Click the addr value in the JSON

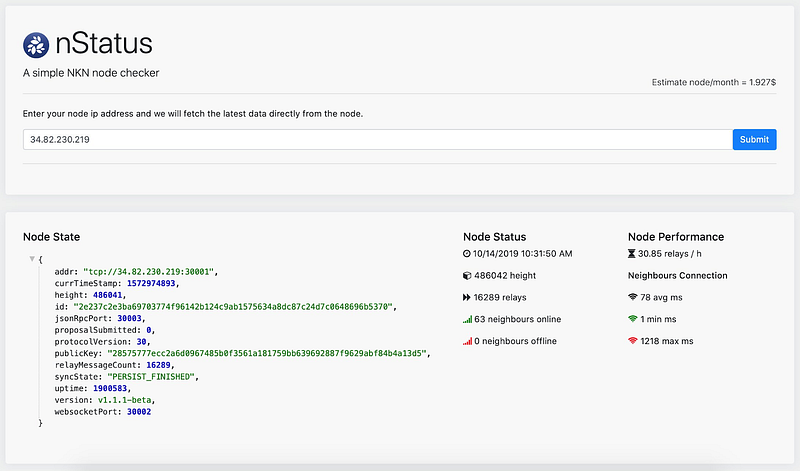[x=157, y=271]
